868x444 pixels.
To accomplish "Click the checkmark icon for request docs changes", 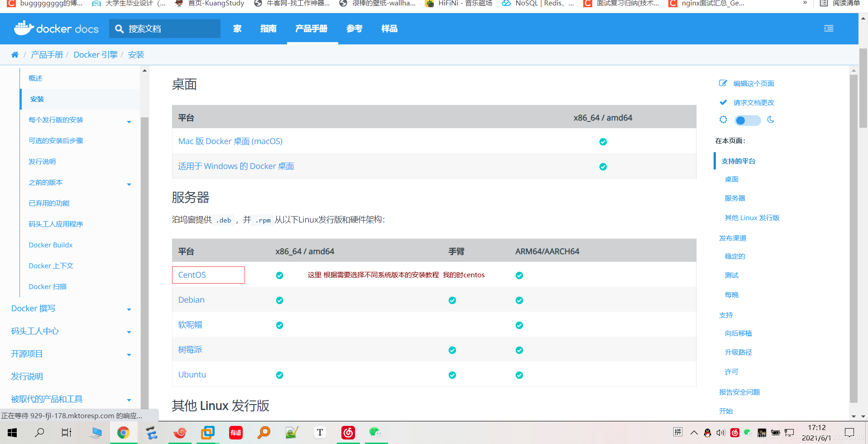I will 723,102.
